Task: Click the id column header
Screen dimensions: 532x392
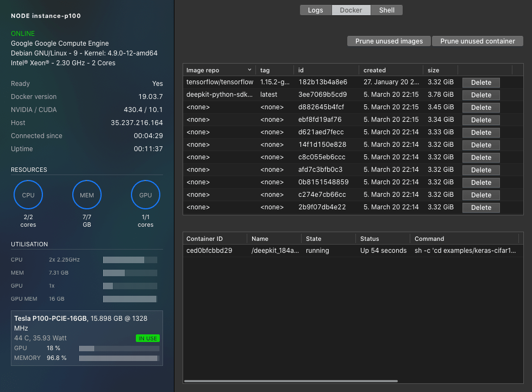Action: coord(327,70)
